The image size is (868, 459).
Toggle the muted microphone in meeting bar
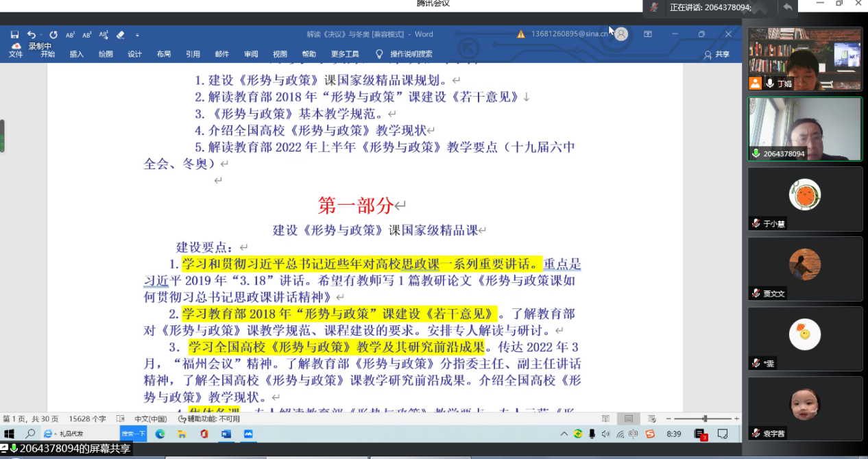pos(655,7)
